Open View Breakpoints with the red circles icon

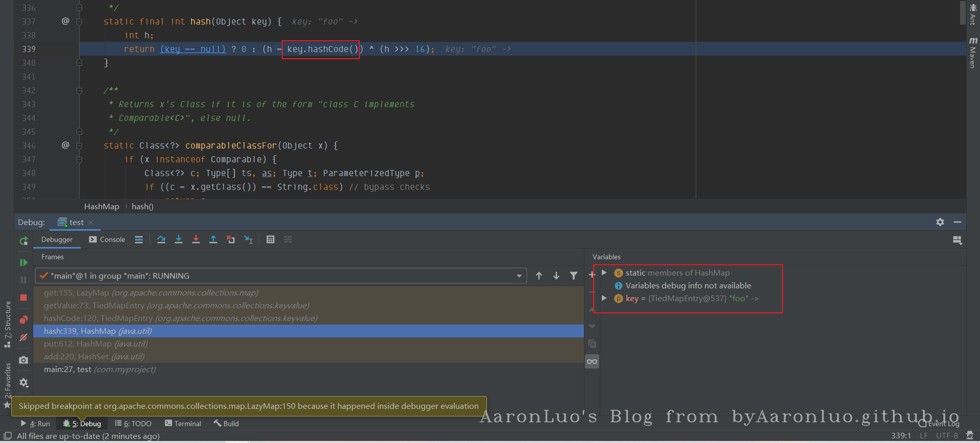23,320
